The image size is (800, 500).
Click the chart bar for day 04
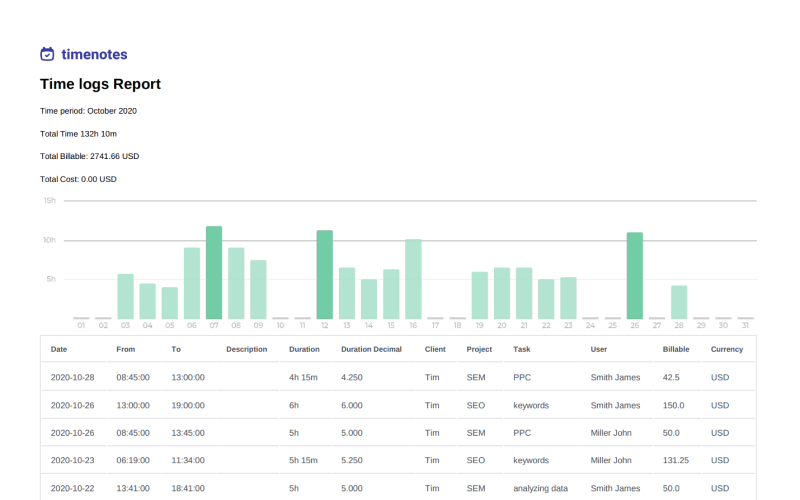coord(147,302)
